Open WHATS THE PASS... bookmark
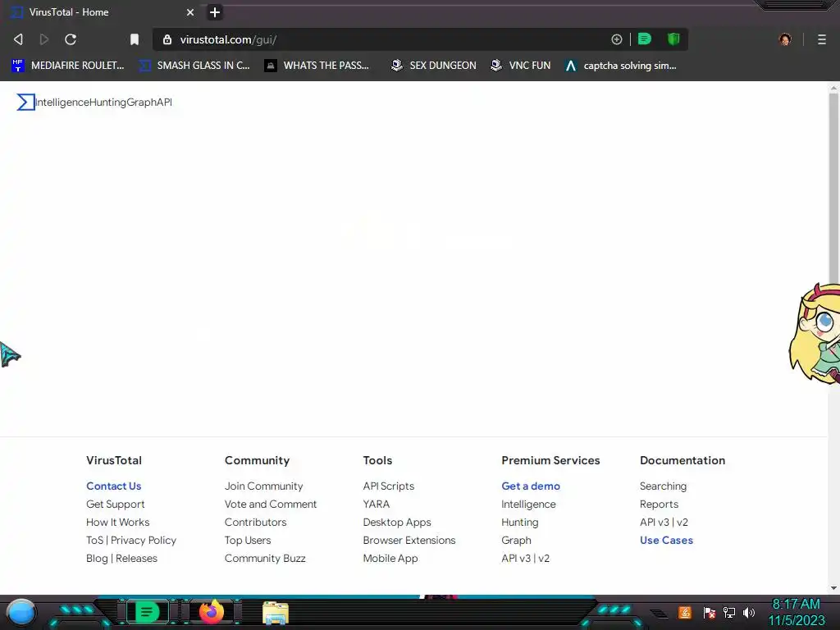840x630 pixels. point(317,66)
